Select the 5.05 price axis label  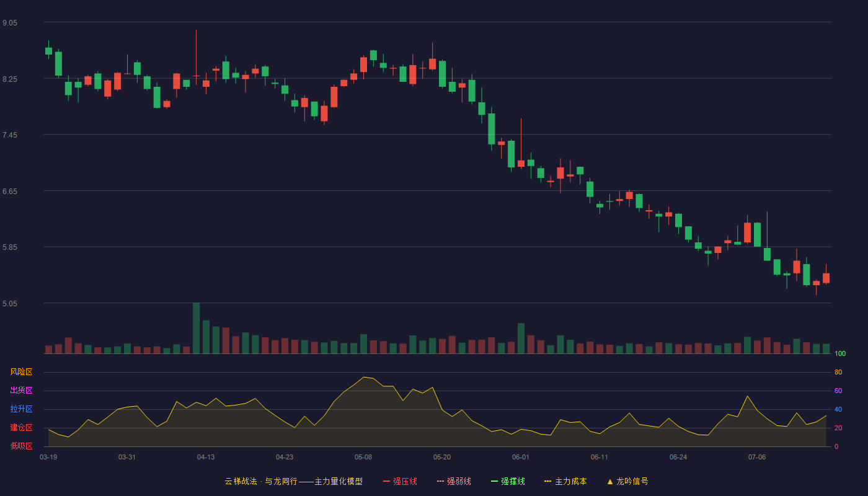click(x=10, y=304)
